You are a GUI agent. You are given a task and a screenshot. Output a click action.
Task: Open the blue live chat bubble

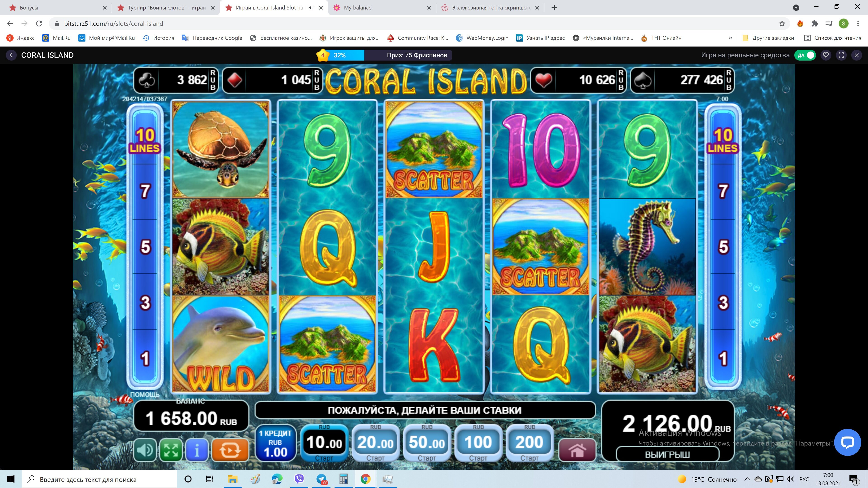click(847, 442)
